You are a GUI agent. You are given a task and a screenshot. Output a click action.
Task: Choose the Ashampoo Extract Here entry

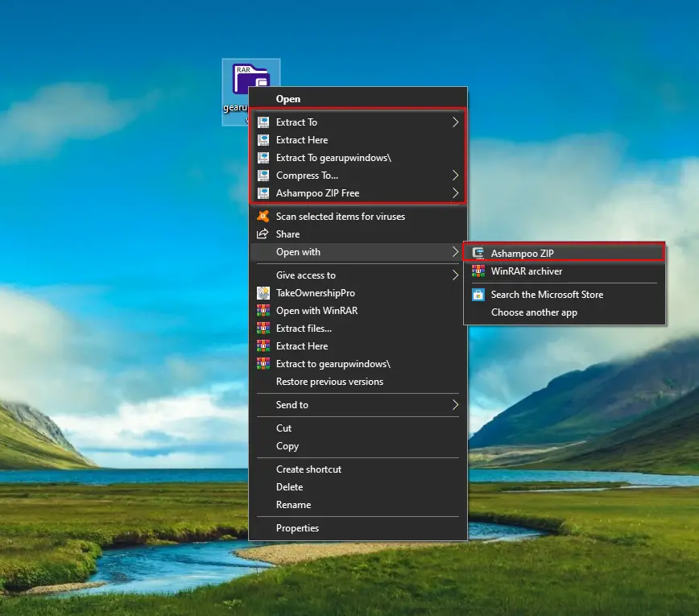click(358, 140)
